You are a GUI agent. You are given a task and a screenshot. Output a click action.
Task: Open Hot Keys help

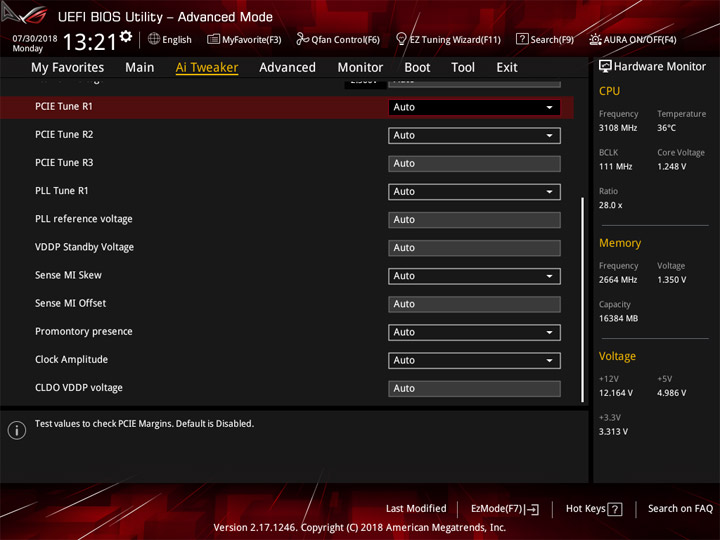[x=594, y=509]
